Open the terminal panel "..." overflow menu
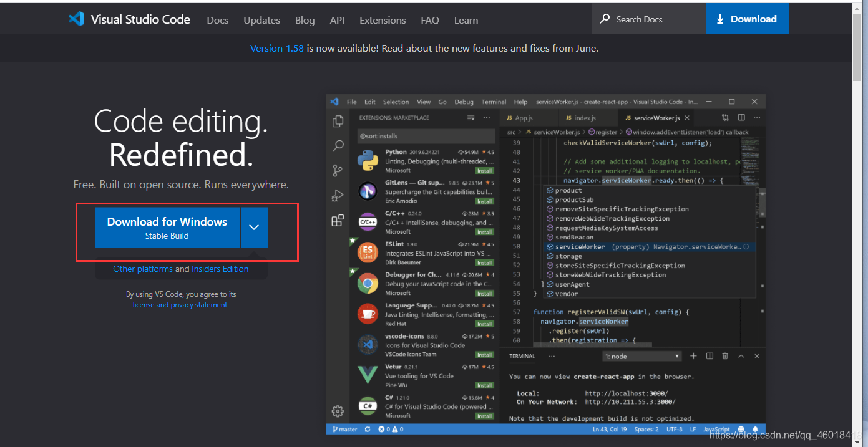The height and width of the screenshot is (447, 868). click(x=552, y=356)
